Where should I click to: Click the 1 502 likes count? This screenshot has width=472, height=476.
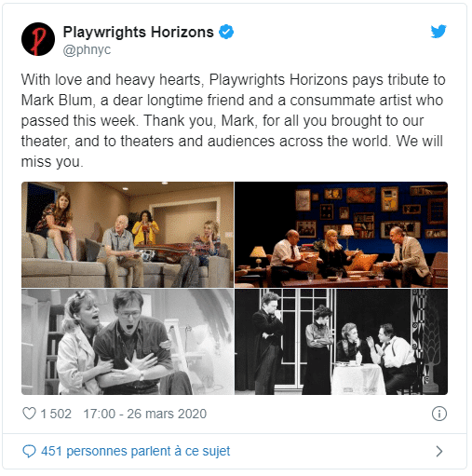(x=56, y=414)
